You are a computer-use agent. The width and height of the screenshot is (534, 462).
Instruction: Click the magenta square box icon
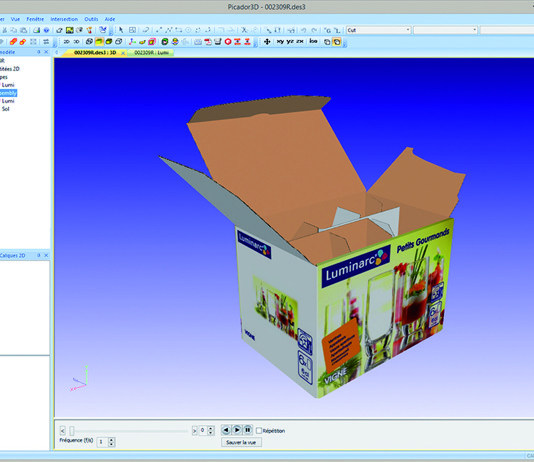(x=152, y=42)
